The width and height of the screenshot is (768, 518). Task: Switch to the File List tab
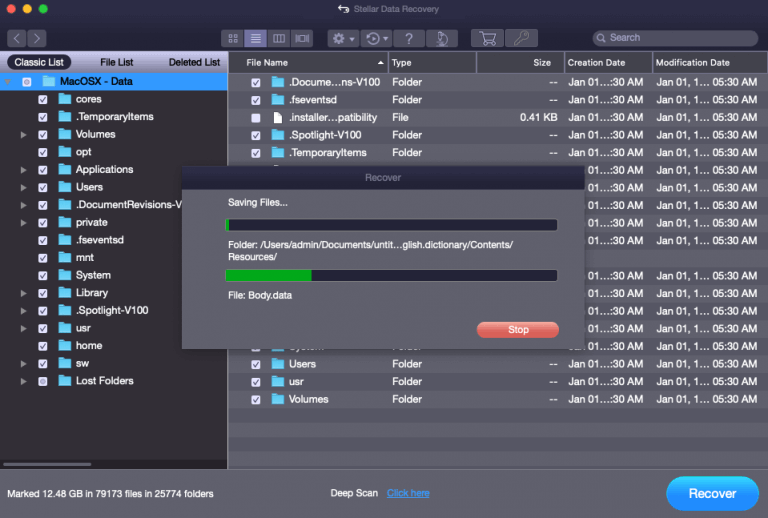tap(117, 62)
